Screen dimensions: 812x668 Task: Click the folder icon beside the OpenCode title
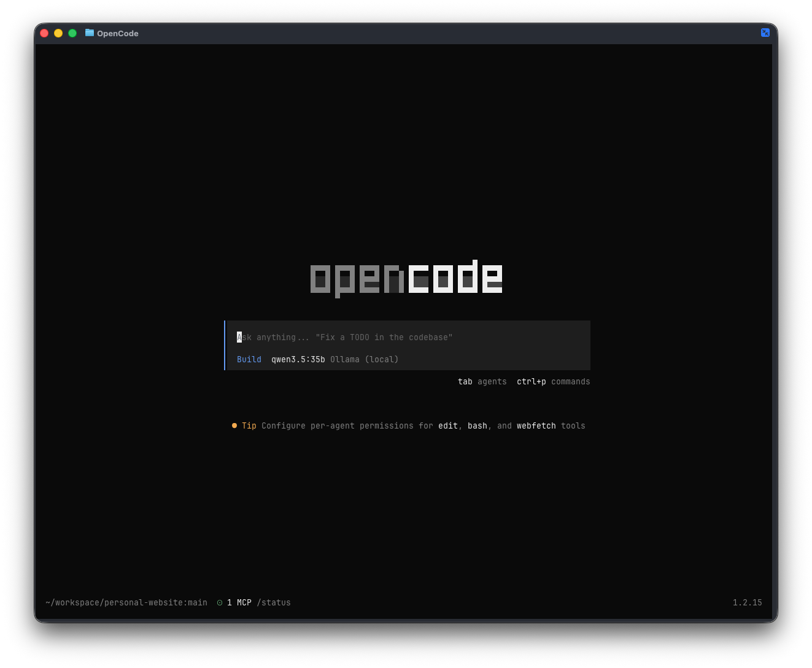click(x=90, y=33)
